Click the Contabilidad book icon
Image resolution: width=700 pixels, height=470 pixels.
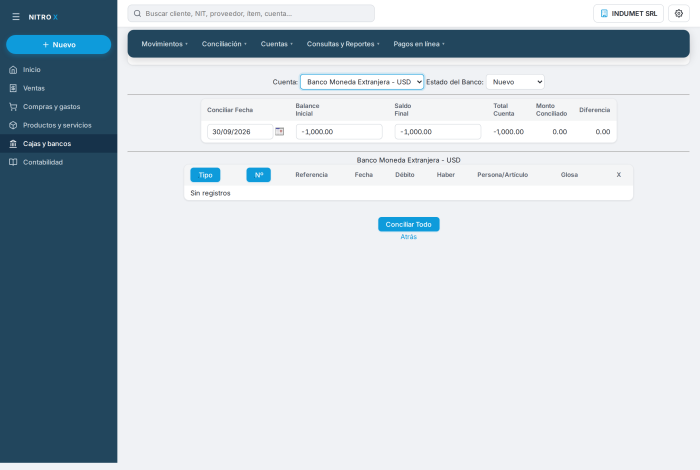tap(13, 162)
